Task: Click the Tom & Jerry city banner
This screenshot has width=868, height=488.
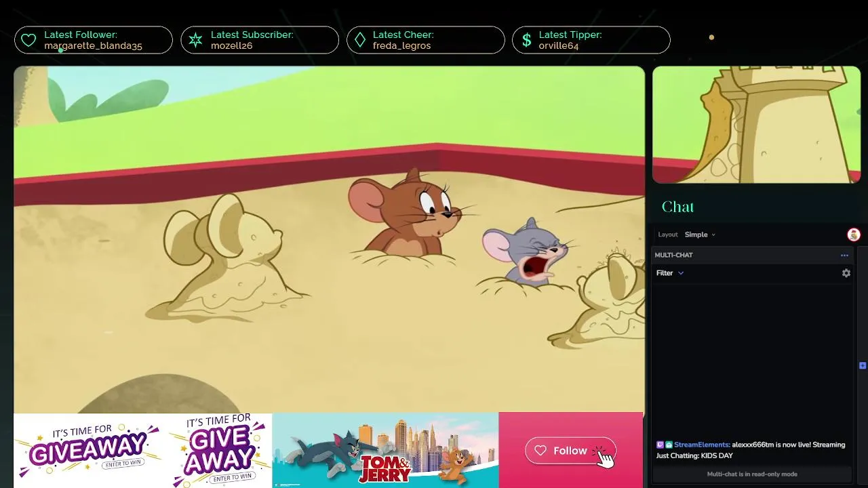Action: tap(385, 450)
